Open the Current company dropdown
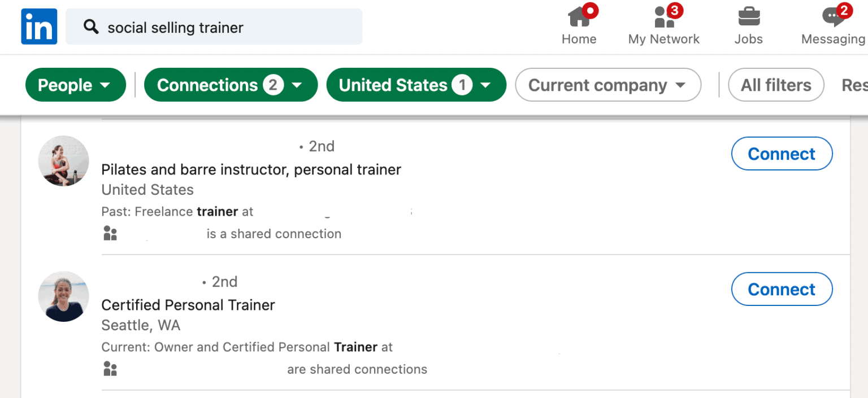This screenshot has height=398, width=868. pos(607,85)
